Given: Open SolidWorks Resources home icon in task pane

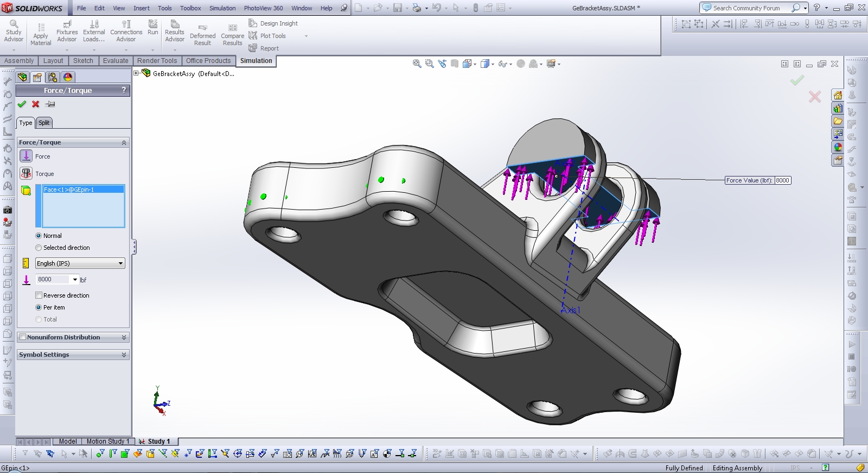Looking at the screenshot, I should (x=838, y=96).
